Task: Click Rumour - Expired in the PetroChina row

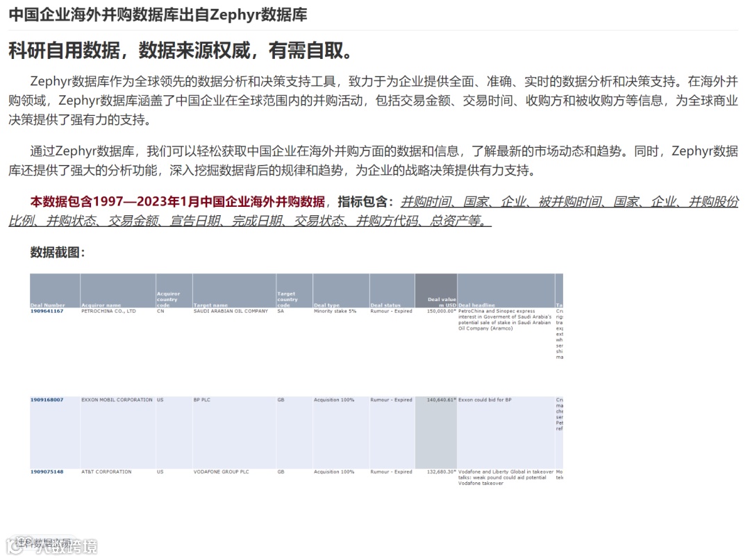Action: point(391,311)
